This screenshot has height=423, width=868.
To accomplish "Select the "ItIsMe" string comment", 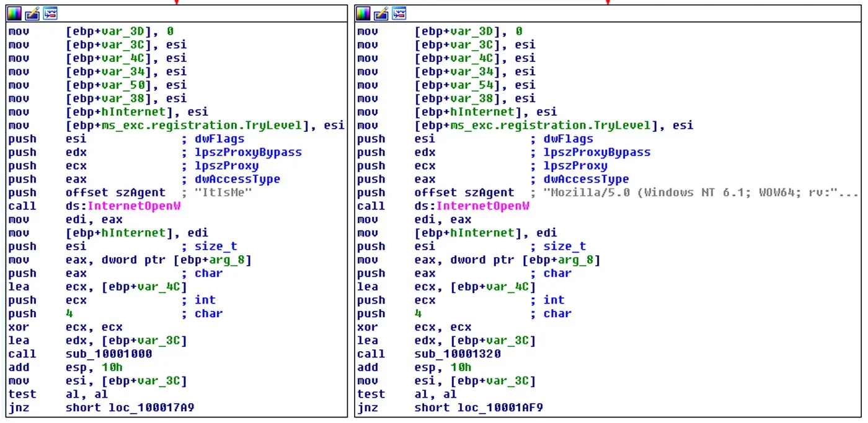I will coord(223,193).
